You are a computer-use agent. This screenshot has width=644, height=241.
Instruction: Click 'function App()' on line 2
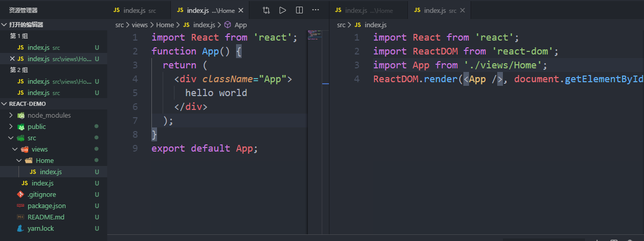190,51
